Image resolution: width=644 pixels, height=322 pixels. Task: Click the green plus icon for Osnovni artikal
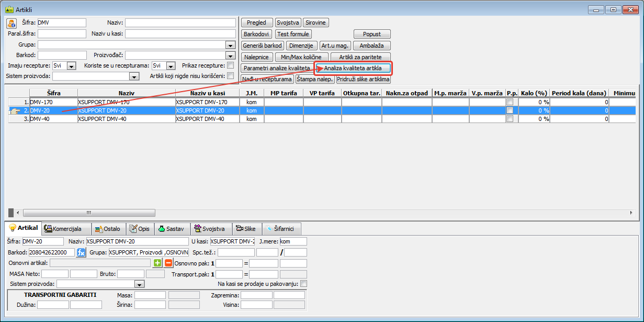point(157,263)
